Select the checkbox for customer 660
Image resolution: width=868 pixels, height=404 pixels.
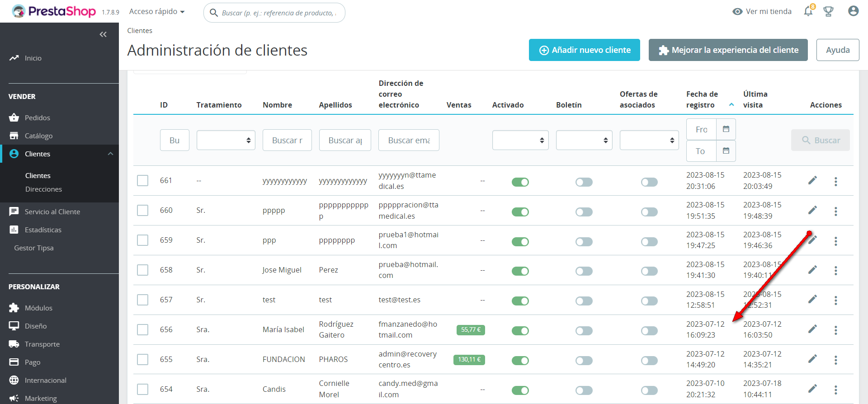point(143,211)
